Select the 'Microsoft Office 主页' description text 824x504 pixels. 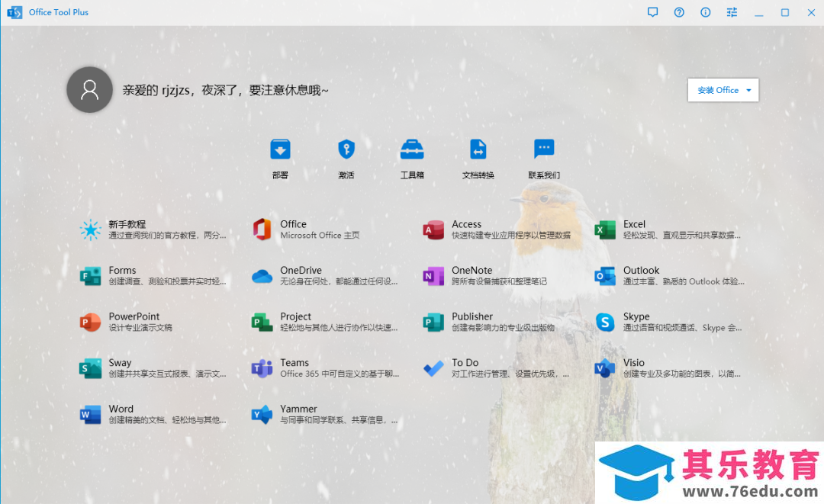click(320, 236)
